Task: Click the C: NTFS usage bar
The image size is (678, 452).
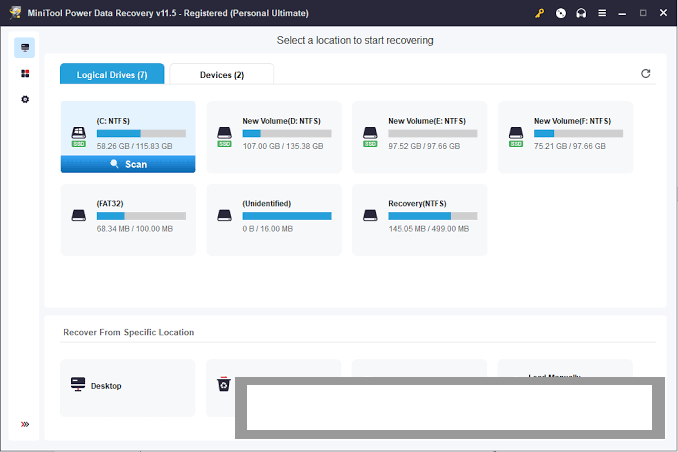Action: point(141,133)
